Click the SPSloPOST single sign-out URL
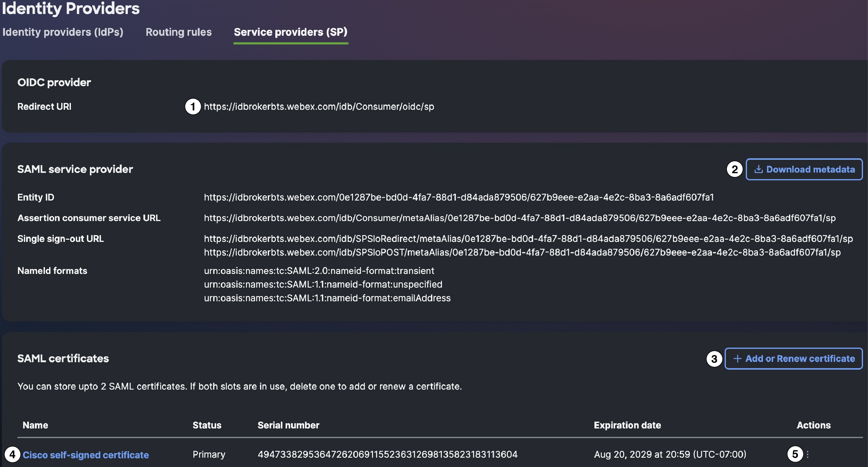This screenshot has height=467, width=868. [522, 252]
